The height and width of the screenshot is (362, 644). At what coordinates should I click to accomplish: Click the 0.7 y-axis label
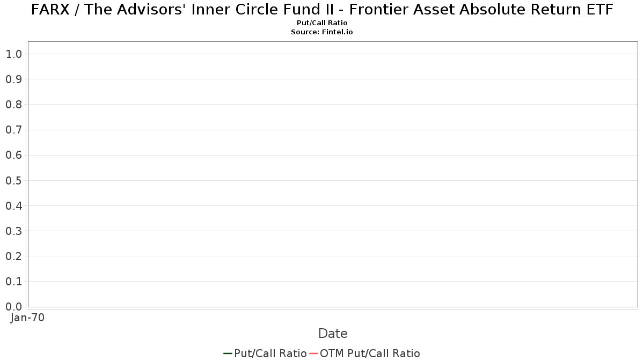(13, 130)
